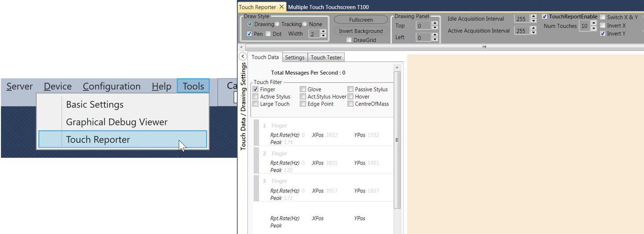The width and height of the screenshot is (644, 234).
Task: Switch to the Touch Tester tab
Action: (326, 57)
